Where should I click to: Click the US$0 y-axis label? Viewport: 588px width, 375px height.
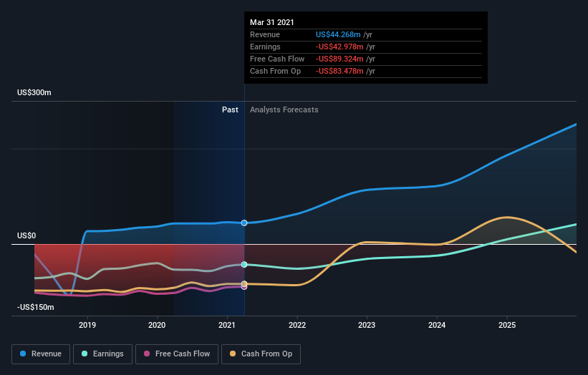(26, 235)
